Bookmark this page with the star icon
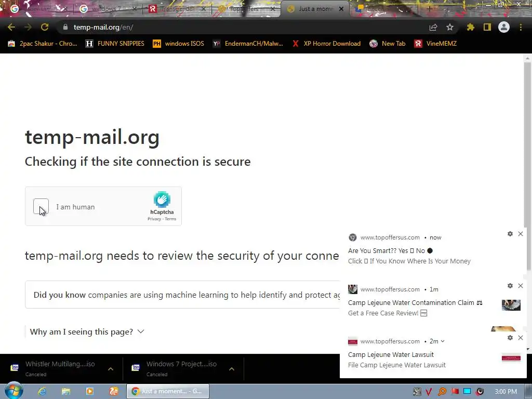The width and height of the screenshot is (532, 399). [450, 27]
